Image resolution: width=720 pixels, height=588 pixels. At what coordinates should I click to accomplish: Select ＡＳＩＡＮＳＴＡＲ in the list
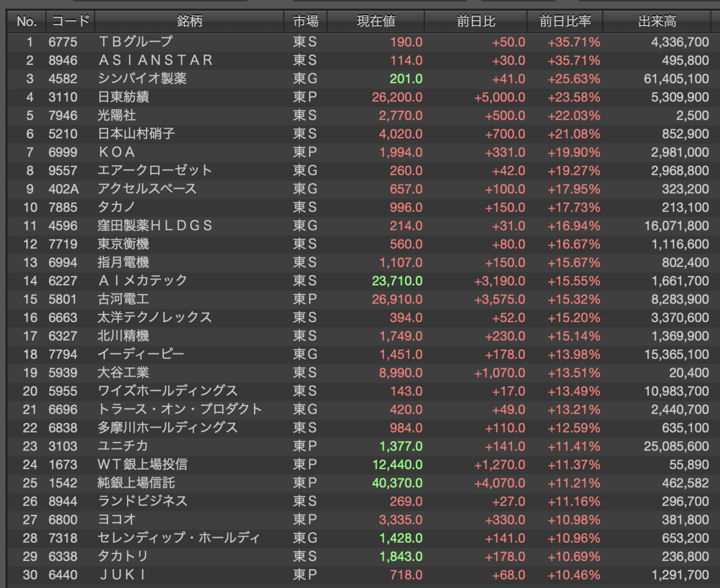pyautogui.click(x=155, y=60)
